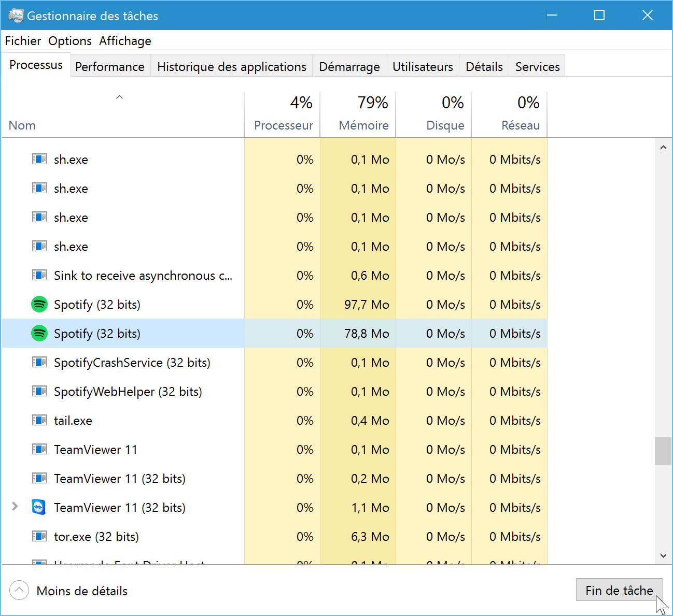This screenshot has height=616, width=673.
Task: Sort by the Processeur column header
Action: 282,115
